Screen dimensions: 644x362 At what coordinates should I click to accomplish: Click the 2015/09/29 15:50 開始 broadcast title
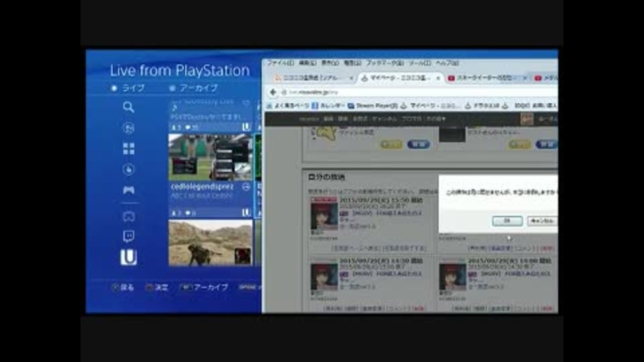tap(381, 200)
